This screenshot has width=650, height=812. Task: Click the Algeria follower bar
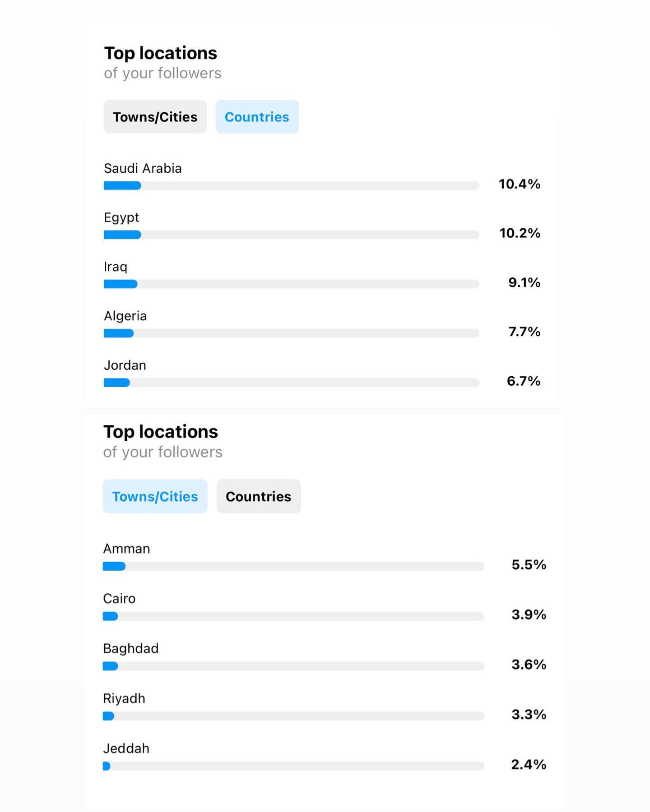[x=291, y=333]
